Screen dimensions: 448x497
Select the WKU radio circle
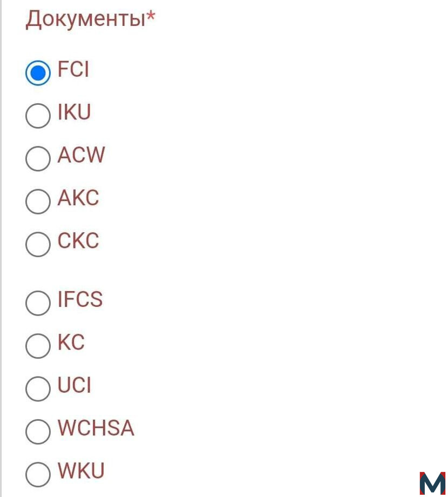click(38, 474)
